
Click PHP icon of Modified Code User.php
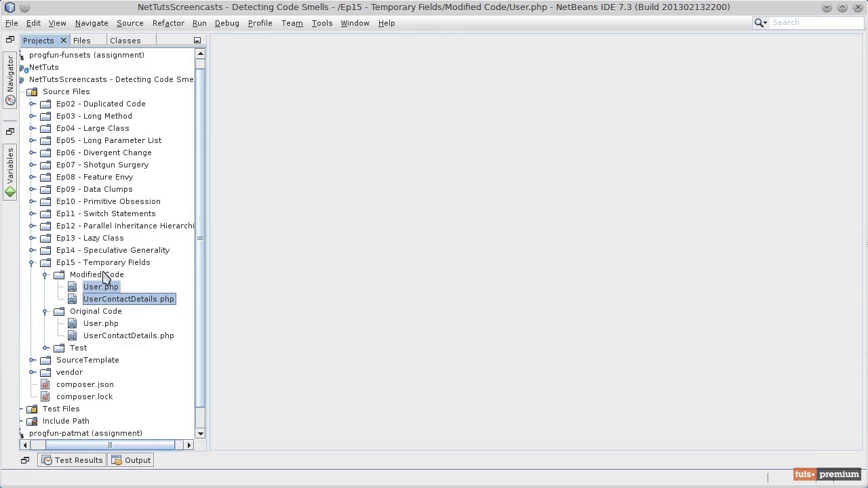(x=73, y=287)
